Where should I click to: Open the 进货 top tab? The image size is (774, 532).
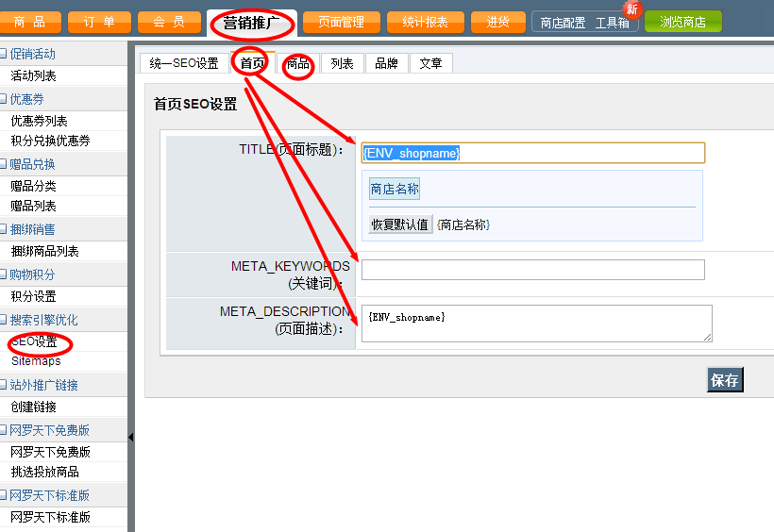coord(498,22)
